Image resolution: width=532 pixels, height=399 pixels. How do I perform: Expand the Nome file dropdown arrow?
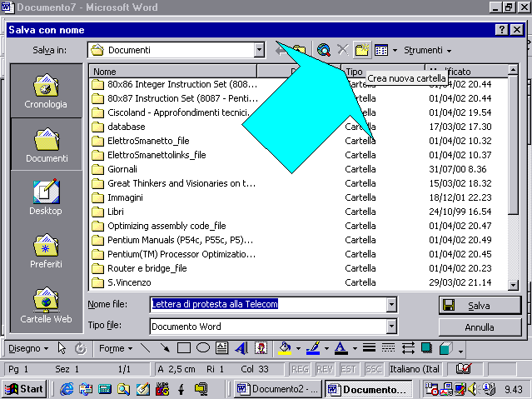tap(391, 305)
